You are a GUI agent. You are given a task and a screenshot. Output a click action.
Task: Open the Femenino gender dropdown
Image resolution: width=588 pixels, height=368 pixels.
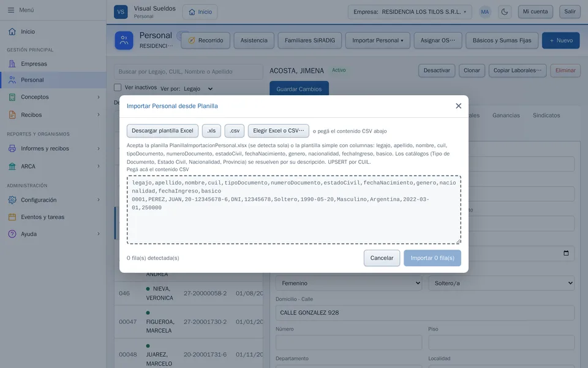tap(349, 283)
